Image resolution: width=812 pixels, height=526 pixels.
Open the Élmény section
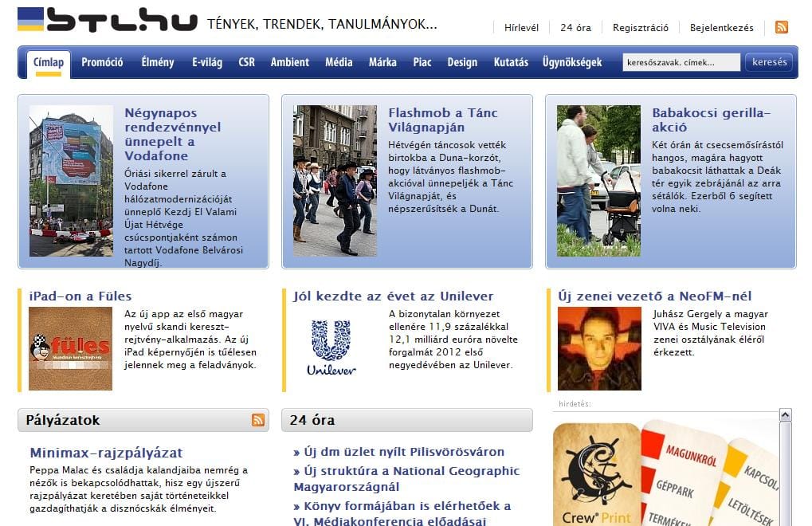click(x=158, y=62)
